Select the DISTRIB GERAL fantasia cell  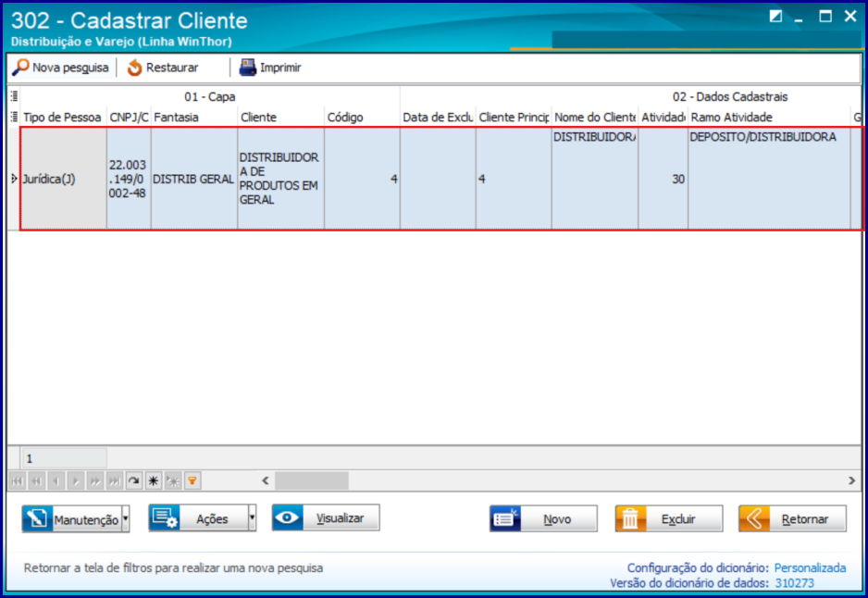[193, 179]
